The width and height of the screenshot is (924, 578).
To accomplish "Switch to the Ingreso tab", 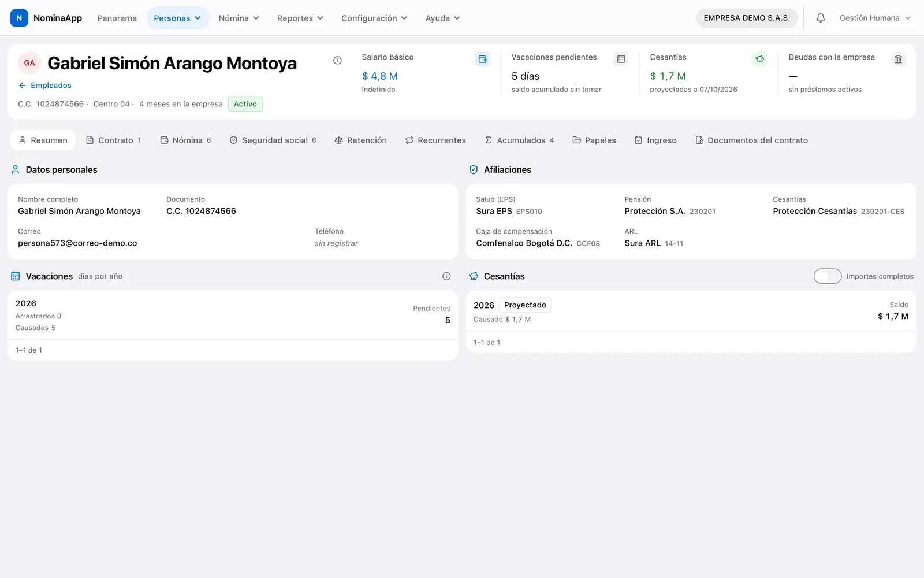I will (655, 140).
